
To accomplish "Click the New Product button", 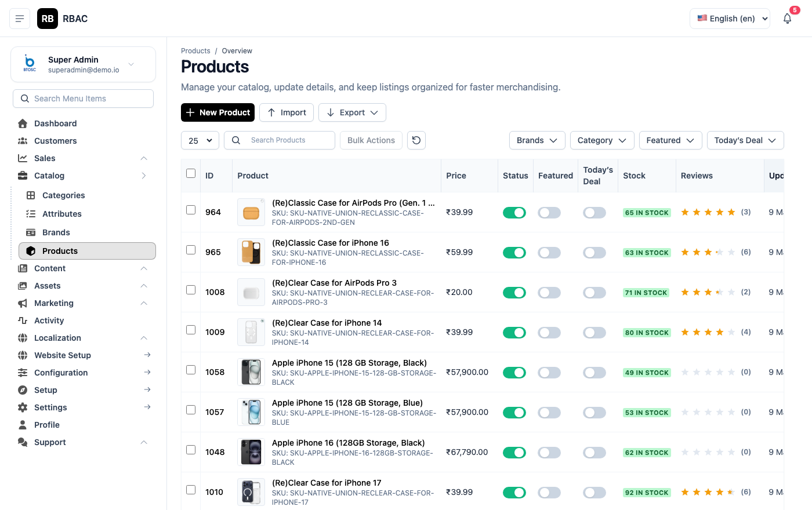I will pos(218,112).
